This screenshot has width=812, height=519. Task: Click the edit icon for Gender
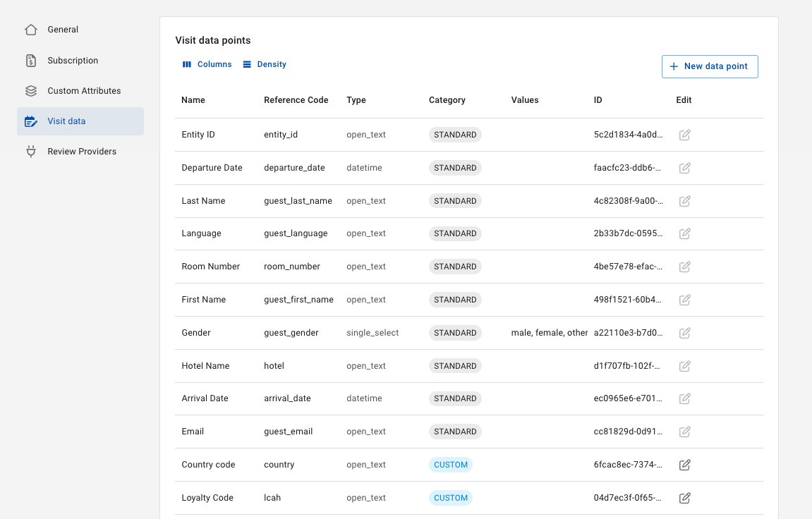684,333
